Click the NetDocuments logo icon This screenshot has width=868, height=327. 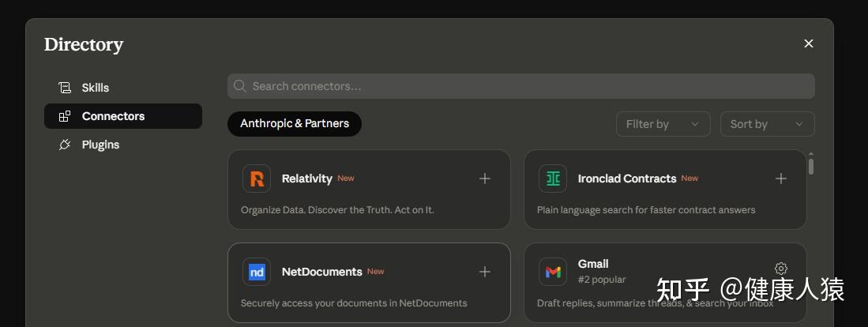[x=257, y=272]
